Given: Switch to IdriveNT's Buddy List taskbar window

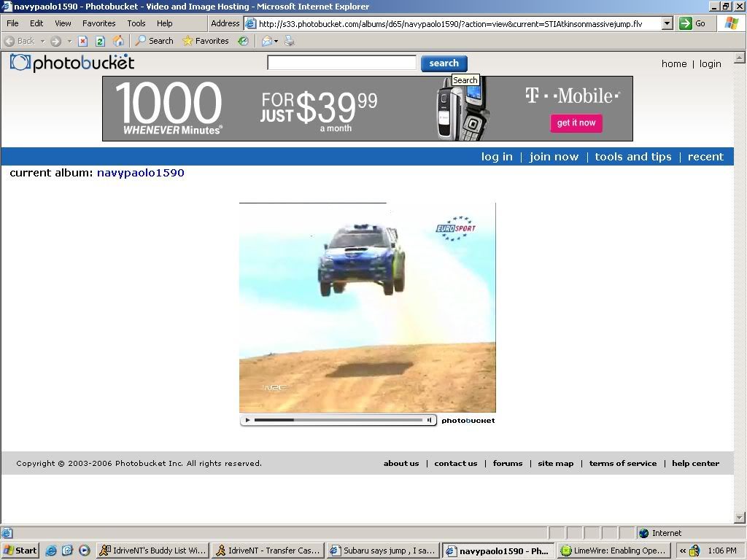Looking at the screenshot, I should click(x=153, y=551).
